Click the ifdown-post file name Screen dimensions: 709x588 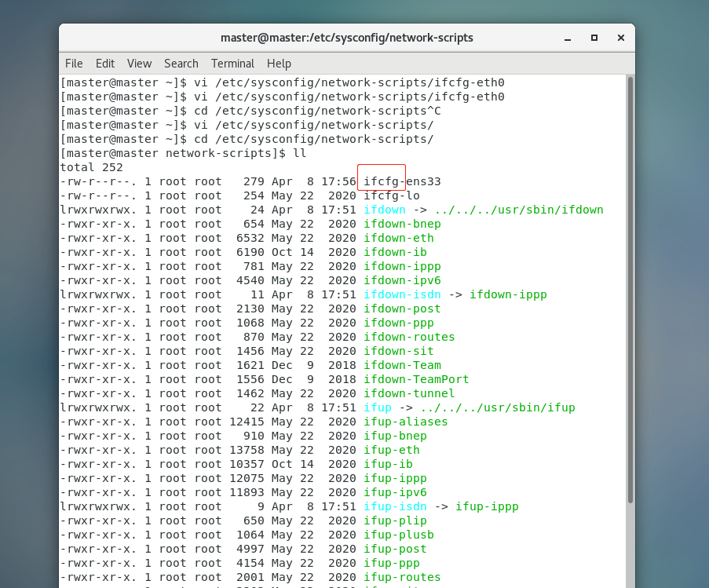pos(402,309)
